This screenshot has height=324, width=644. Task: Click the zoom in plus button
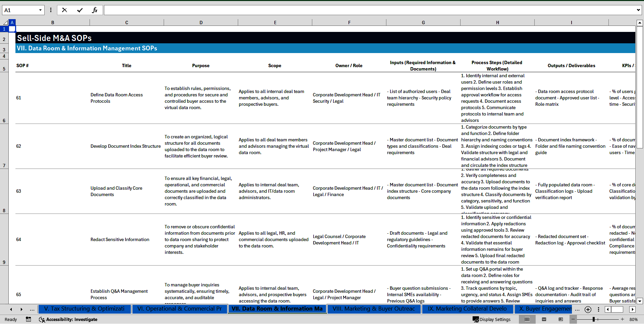pyautogui.click(x=623, y=319)
